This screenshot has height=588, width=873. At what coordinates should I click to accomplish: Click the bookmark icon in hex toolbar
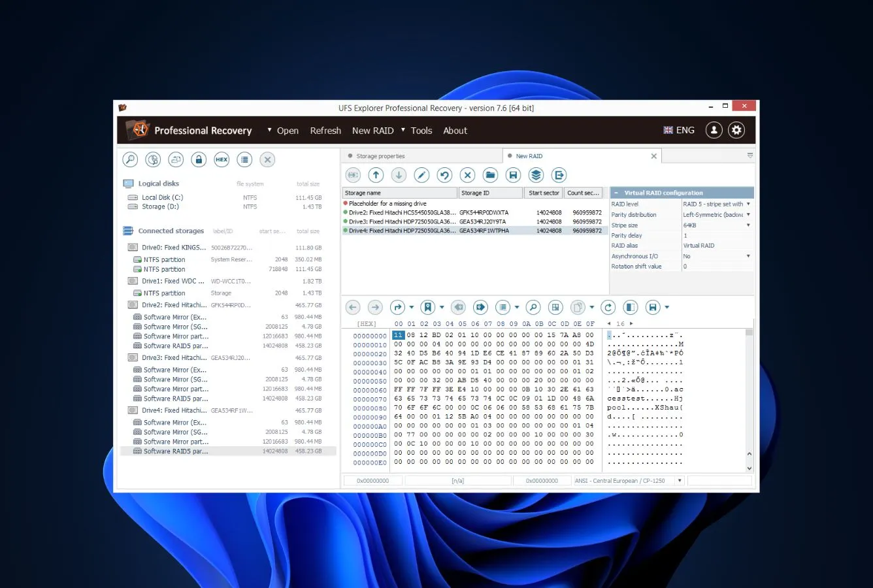427,307
